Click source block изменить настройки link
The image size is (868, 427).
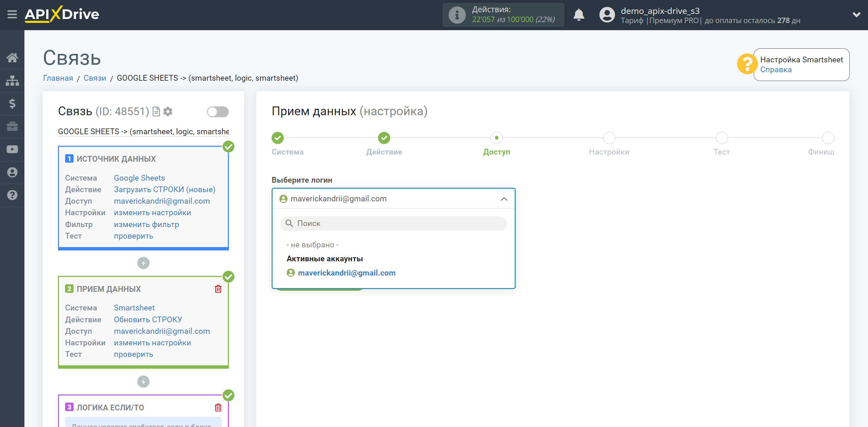point(152,212)
